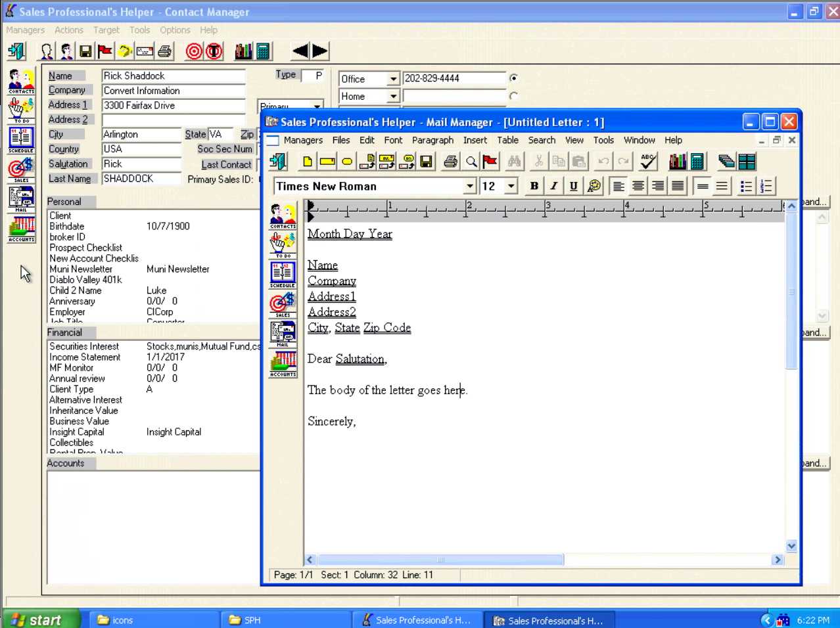Create a new document in Mail Manager
Image resolution: width=840 pixels, height=628 pixels.
(307, 162)
